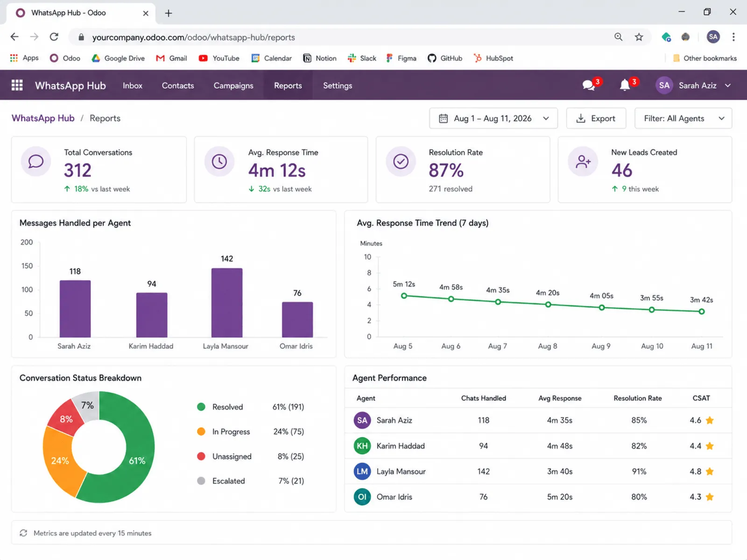This screenshot has height=560, width=747.
Task: Click the star next to 4.6 CSAT
Action: tap(710, 420)
